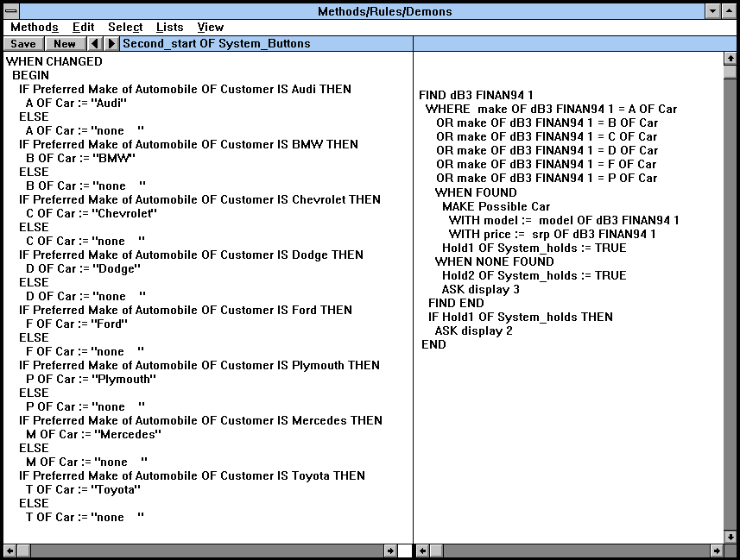Click line 'T OF Car := "Toyota"'
This screenshot has width=740, height=560.
click(x=83, y=489)
